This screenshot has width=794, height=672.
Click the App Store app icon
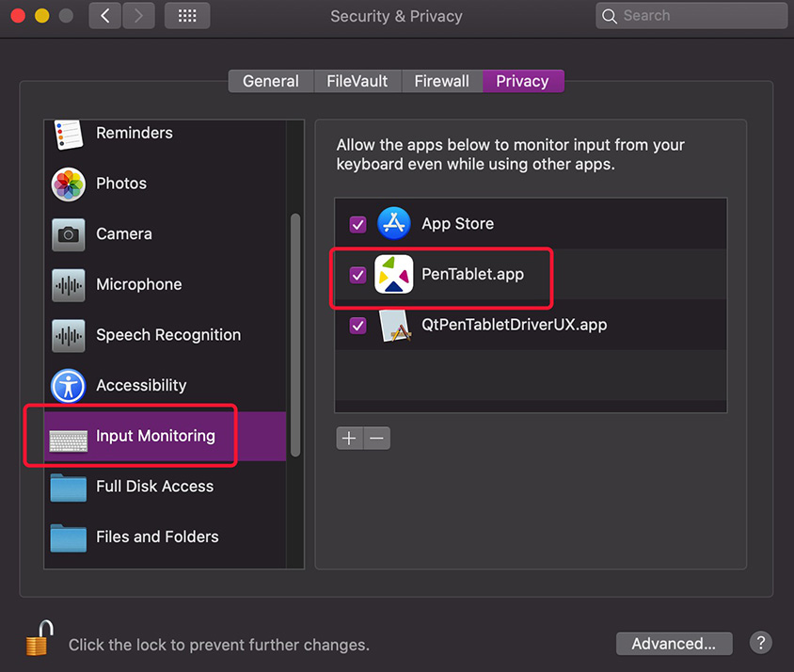394,223
